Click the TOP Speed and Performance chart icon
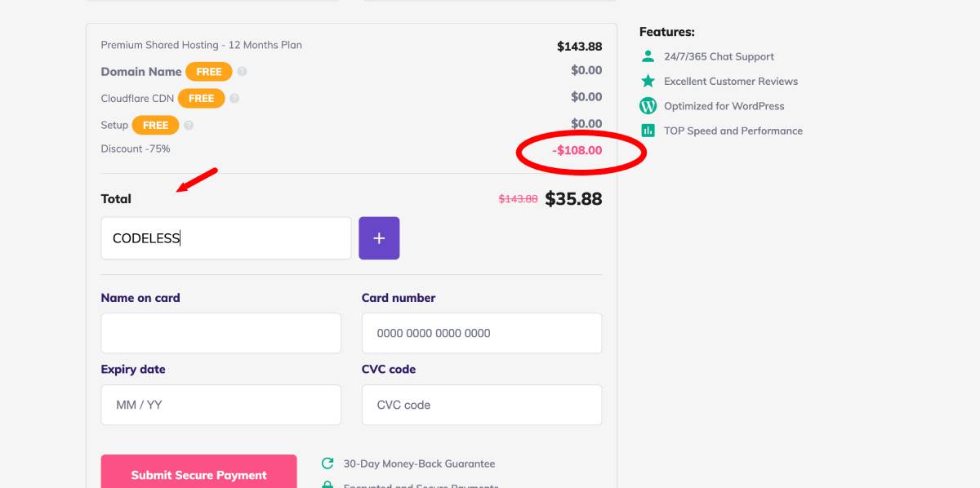The width and height of the screenshot is (980, 488). point(648,131)
